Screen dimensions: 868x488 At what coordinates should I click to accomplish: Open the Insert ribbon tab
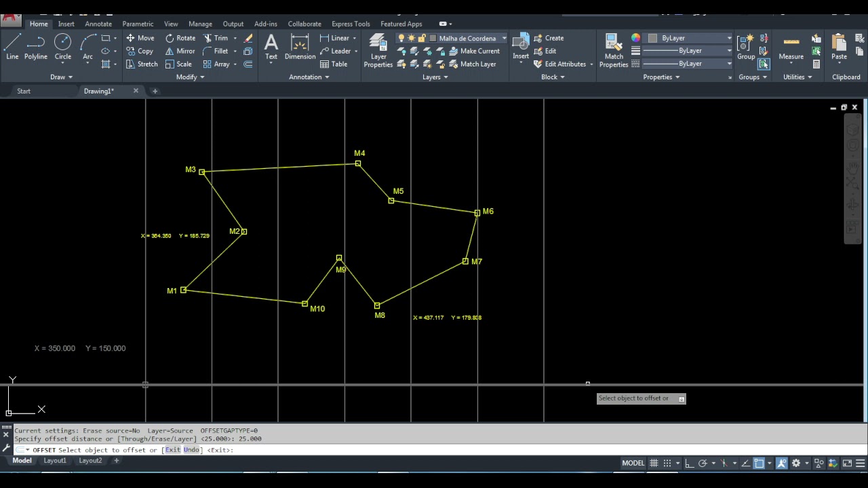[66, 24]
